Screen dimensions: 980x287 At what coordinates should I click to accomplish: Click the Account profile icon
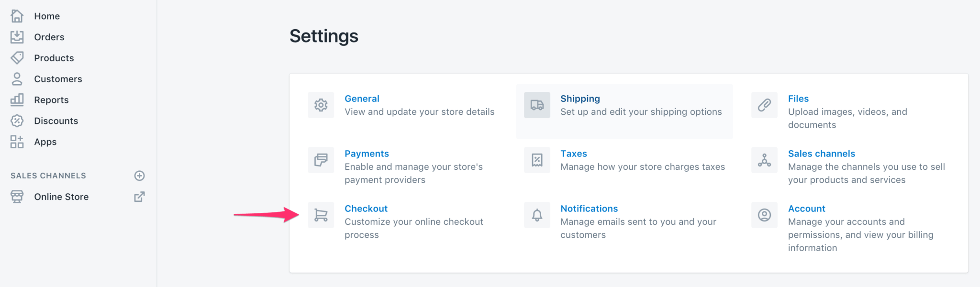point(764,215)
